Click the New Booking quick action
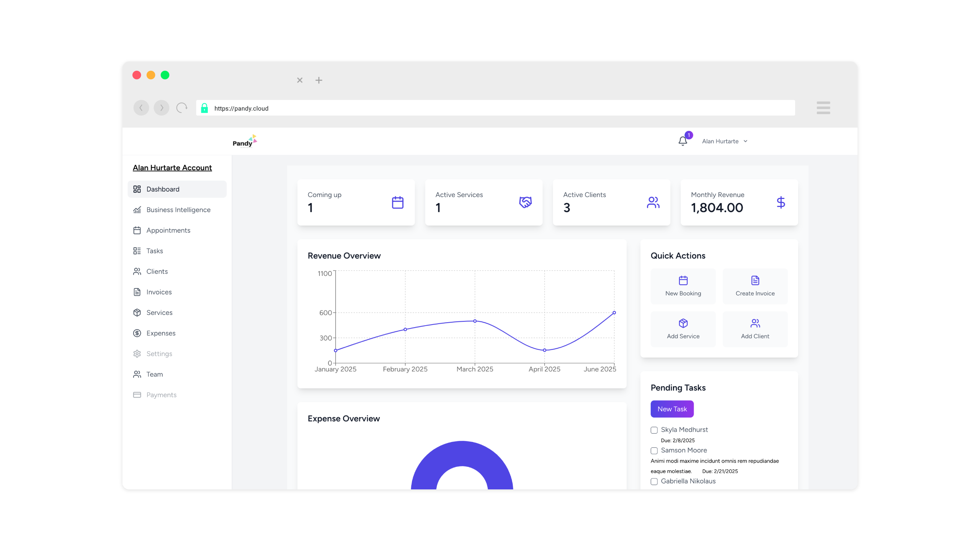This screenshot has height=551, width=980. click(683, 286)
